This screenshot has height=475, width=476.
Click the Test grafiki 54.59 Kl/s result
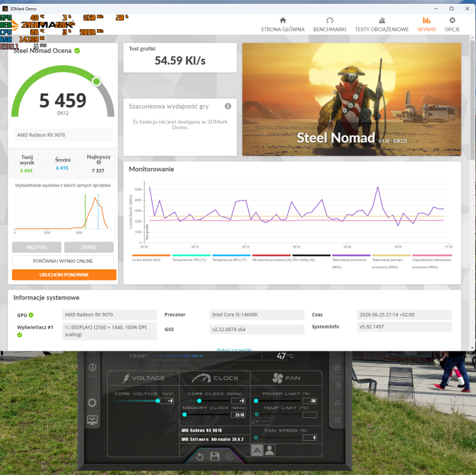coord(180,60)
